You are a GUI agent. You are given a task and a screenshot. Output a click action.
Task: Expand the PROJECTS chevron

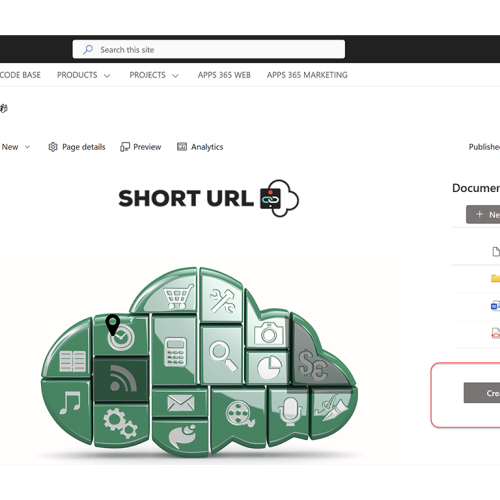click(175, 76)
